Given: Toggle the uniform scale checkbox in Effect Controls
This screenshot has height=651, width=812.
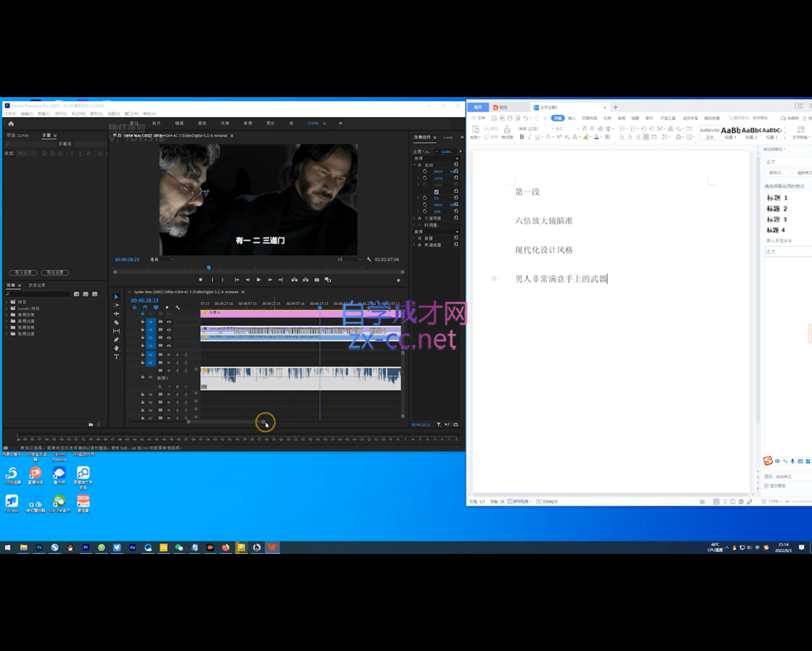Looking at the screenshot, I should pos(436,192).
